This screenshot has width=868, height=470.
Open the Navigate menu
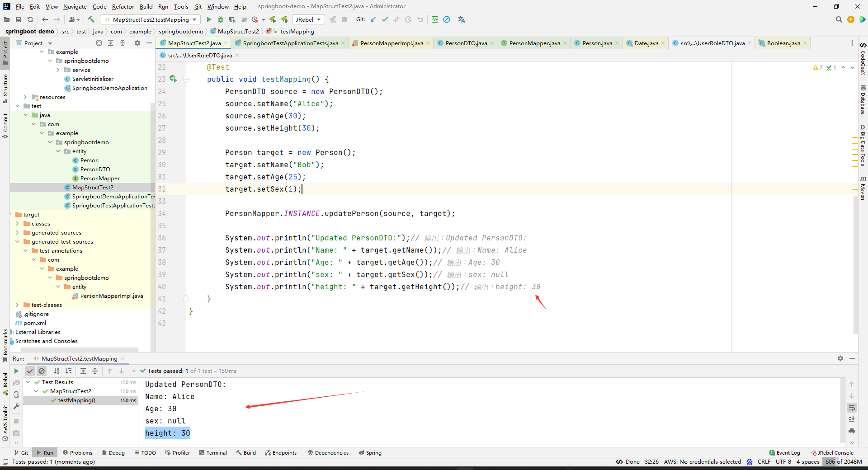(x=75, y=6)
